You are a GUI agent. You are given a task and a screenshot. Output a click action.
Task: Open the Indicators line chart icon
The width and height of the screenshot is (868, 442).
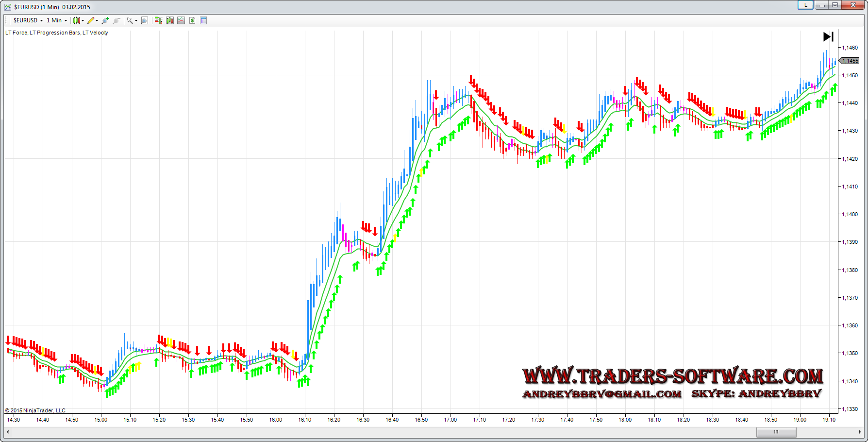pos(181,20)
